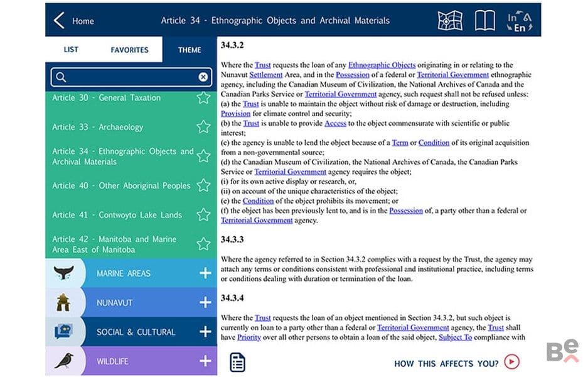Image resolution: width=588 pixels, height=377 pixels.
Task: Favorite Article 40 - Other Aboriginal Peoples
Action: coord(203,185)
